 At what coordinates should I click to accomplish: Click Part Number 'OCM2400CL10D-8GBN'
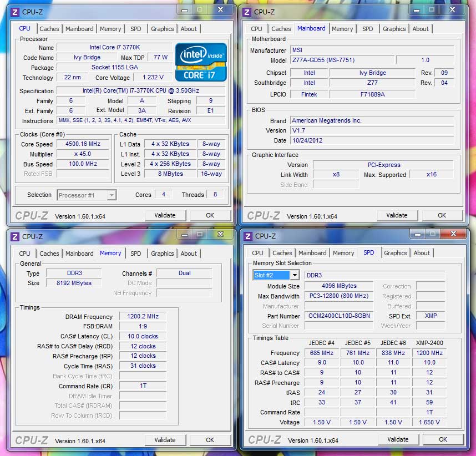[339, 316]
